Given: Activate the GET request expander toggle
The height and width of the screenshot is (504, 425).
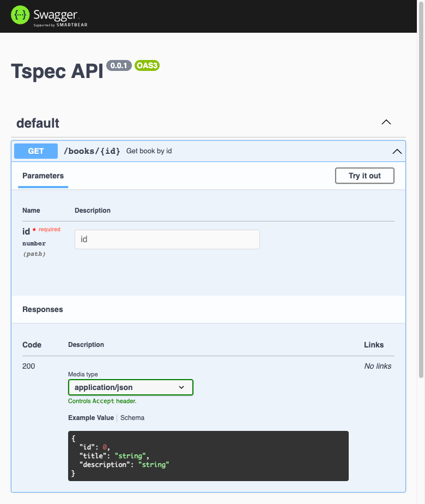Looking at the screenshot, I should [x=397, y=151].
